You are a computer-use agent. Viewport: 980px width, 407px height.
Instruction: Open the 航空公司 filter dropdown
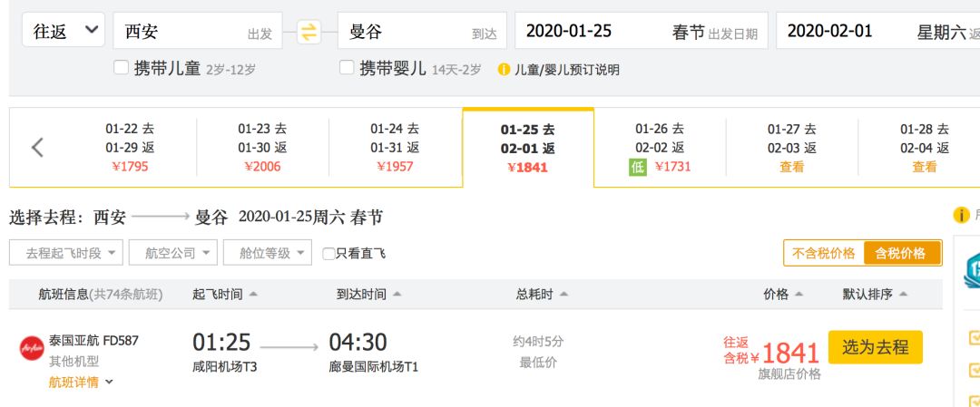pos(173,253)
